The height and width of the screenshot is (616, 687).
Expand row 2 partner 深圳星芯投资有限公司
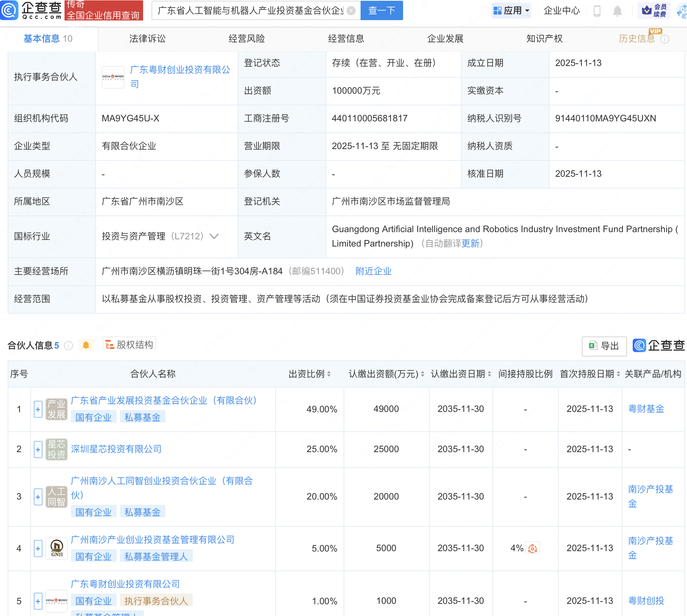click(x=38, y=449)
